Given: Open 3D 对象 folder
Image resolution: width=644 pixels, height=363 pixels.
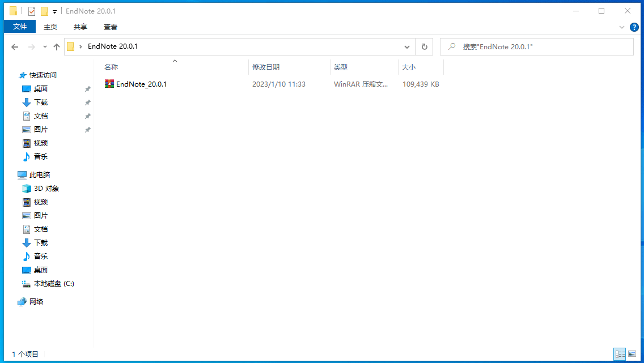Looking at the screenshot, I should tap(46, 188).
